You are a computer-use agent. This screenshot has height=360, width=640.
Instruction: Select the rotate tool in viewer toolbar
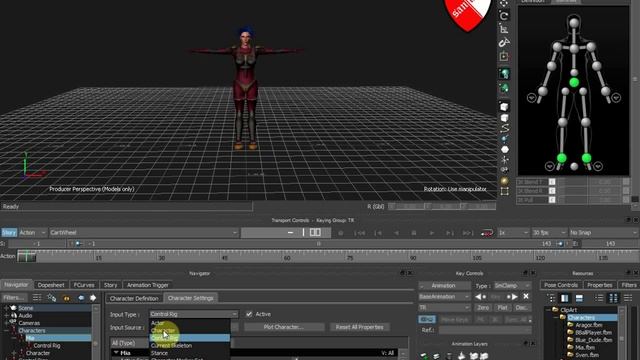(504, 16)
